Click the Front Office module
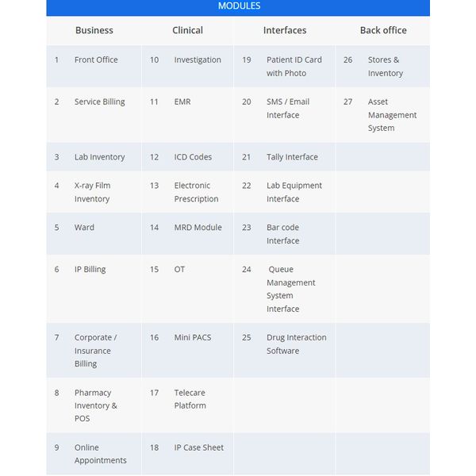 (x=96, y=59)
